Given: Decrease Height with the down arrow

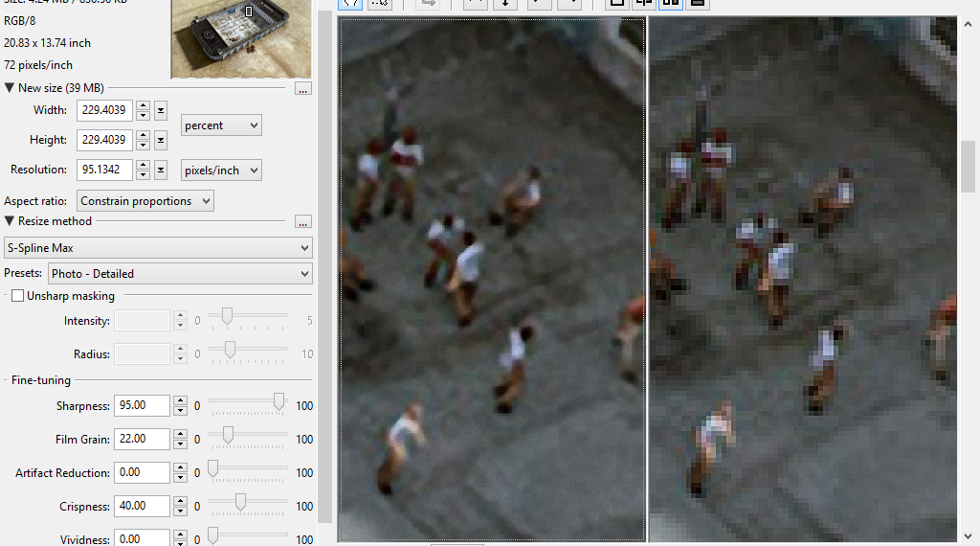Looking at the screenshot, I should (144, 145).
